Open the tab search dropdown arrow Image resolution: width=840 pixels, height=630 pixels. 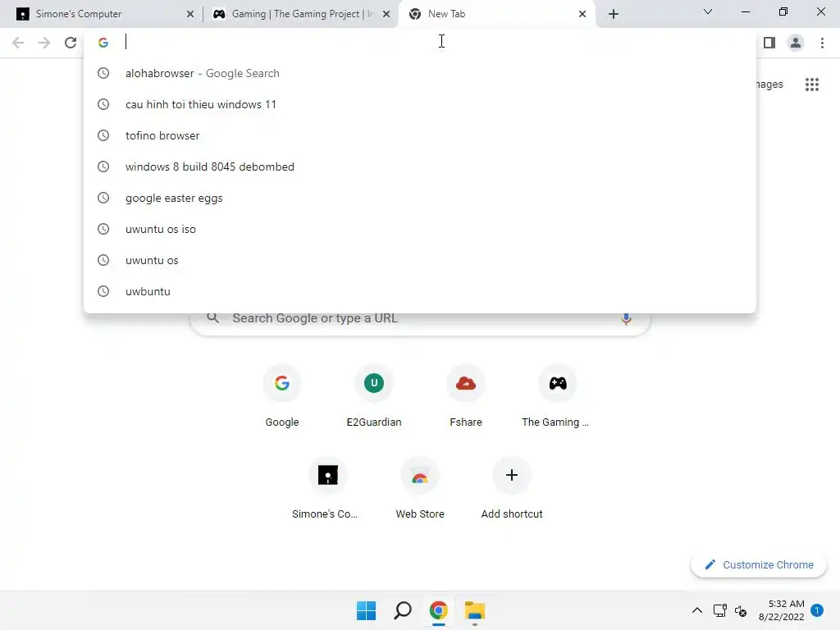pyautogui.click(x=708, y=11)
